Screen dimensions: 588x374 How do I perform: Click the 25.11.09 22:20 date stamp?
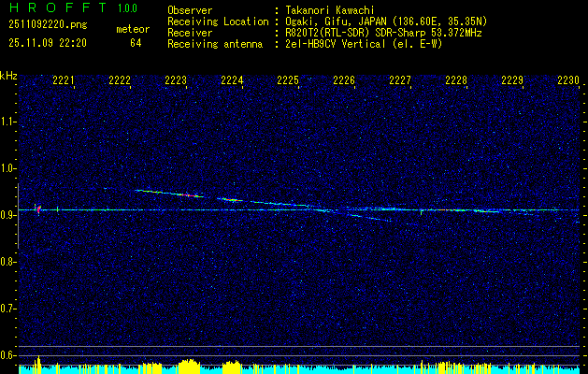pyautogui.click(x=48, y=43)
